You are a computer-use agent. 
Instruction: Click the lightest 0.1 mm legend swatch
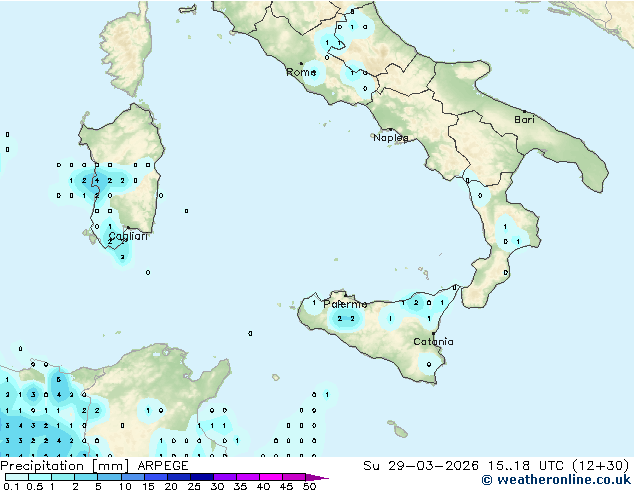tap(17, 477)
